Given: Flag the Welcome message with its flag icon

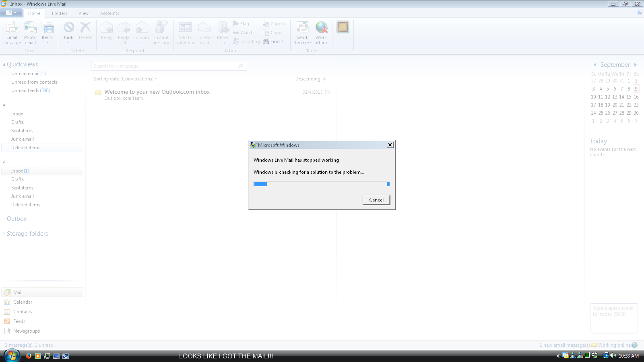Looking at the screenshot, I should coord(328,92).
